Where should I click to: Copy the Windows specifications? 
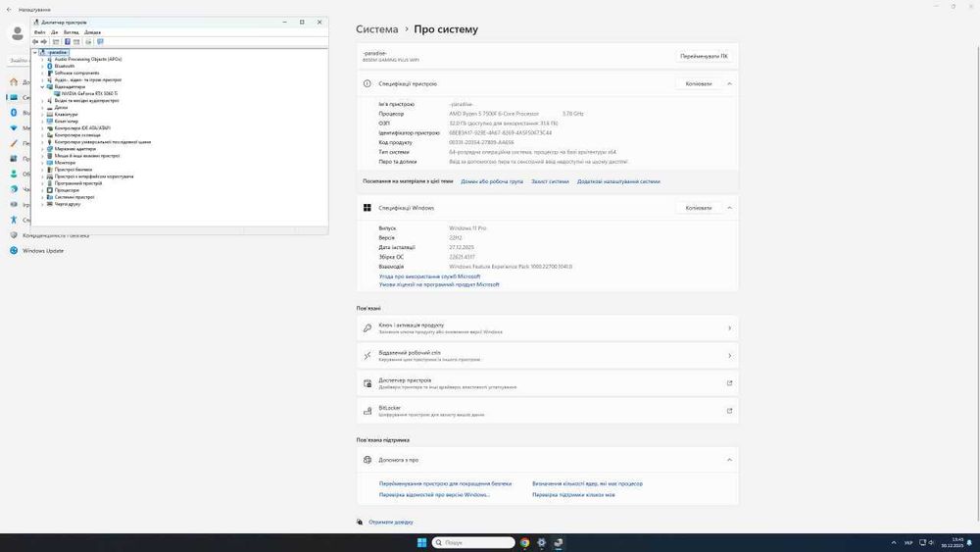pos(698,208)
